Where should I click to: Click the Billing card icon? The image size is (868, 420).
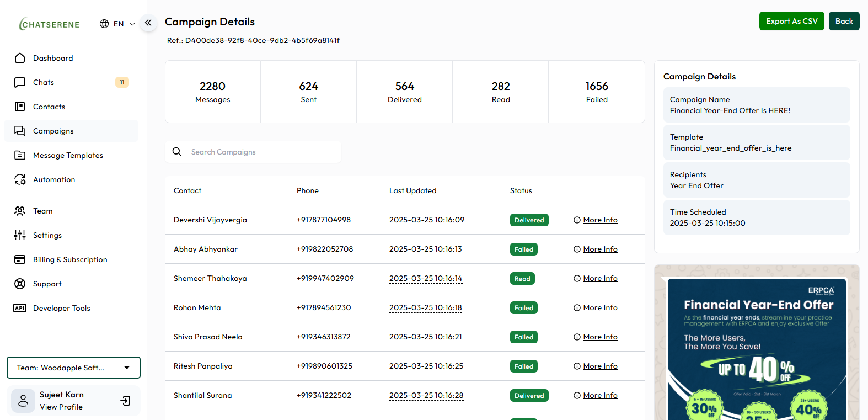20,259
